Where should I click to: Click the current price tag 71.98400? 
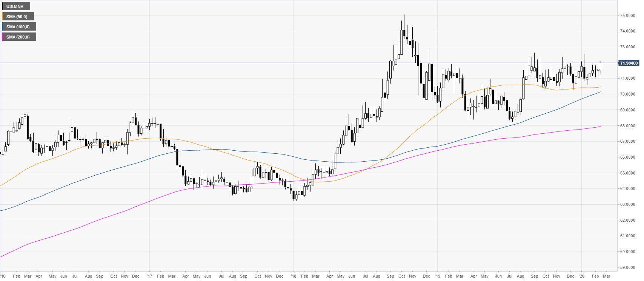click(x=629, y=63)
